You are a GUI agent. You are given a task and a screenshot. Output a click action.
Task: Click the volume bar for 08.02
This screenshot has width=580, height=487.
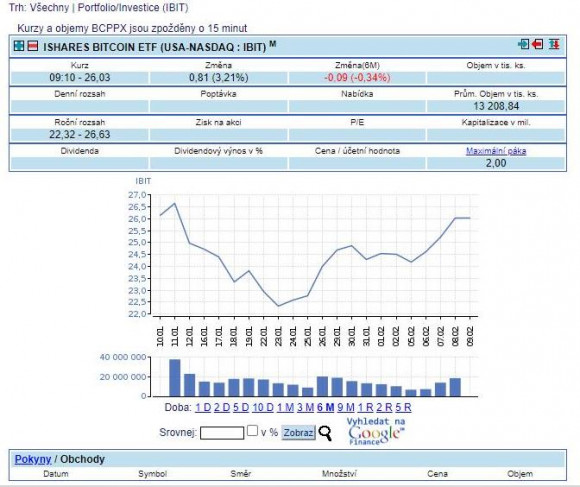tap(455, 387)
